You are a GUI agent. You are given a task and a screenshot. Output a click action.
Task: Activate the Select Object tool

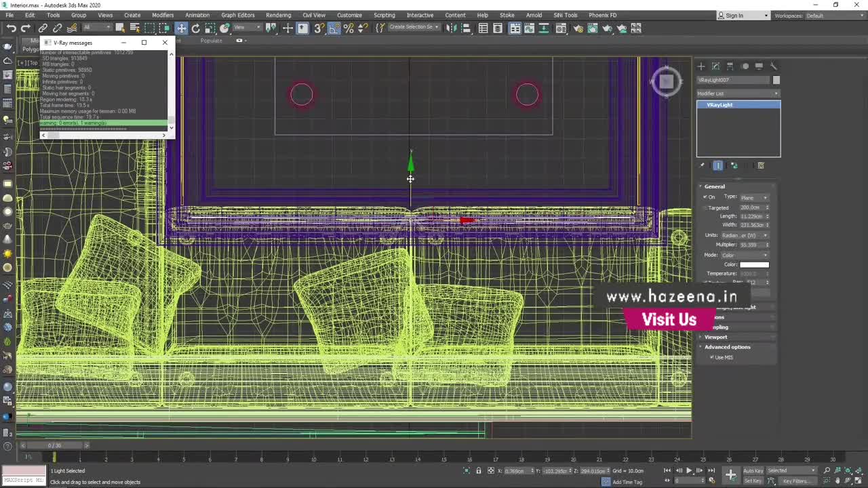pos(120,28)
